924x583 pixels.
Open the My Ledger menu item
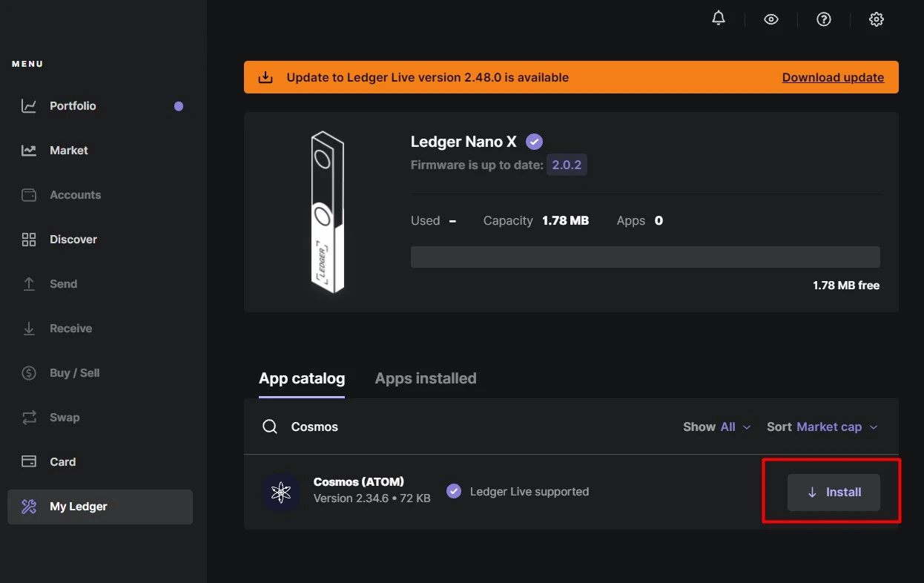click(x=100, y=507)
